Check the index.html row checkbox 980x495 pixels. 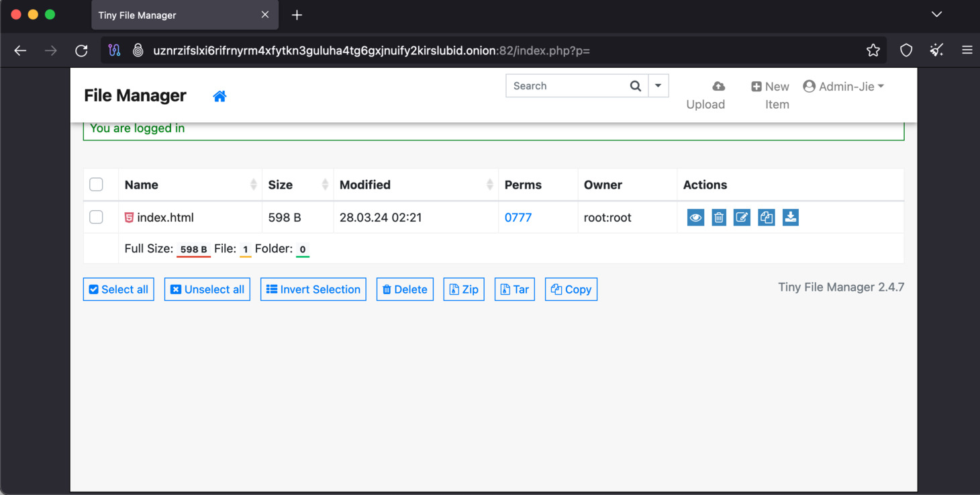click(96, 217)
